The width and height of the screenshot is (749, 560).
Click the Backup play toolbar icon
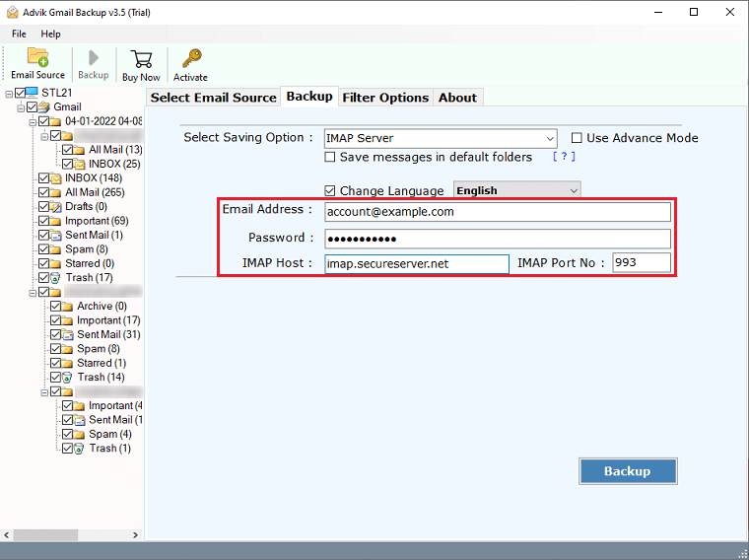pyautogui.click(x=94, y=58)
